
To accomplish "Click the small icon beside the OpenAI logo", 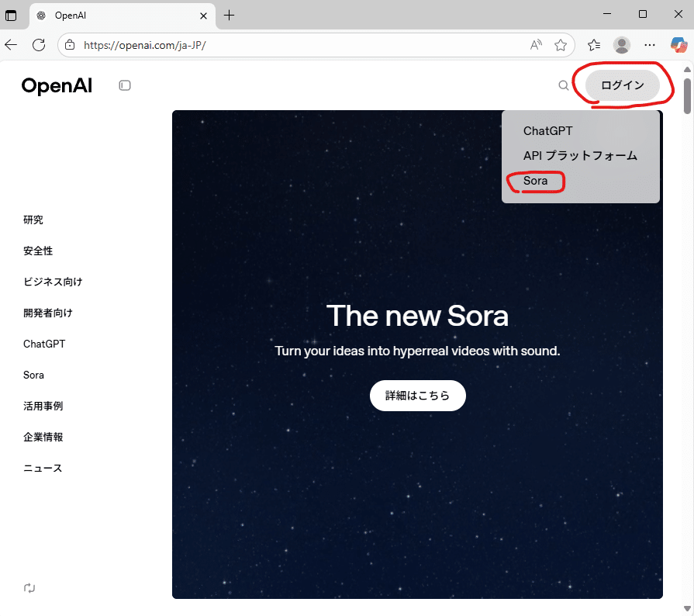I will pos(125,85).
